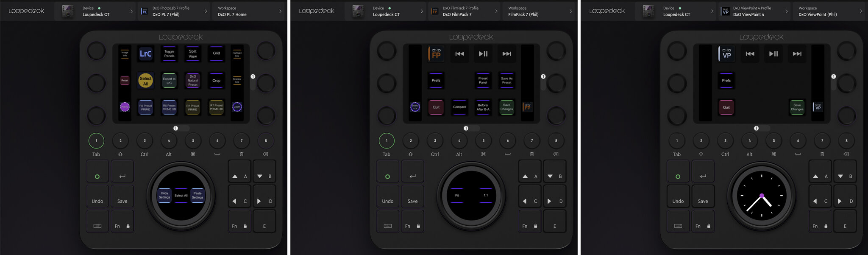Click the large DxO VP icon in ViewPoint grid
The image size is (868, 255).
pyautogui.click(x=726, y=54)
